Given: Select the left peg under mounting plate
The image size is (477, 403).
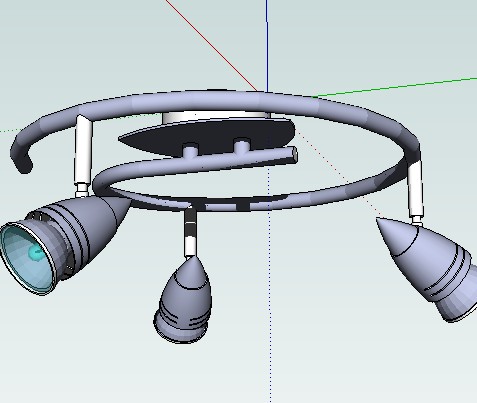Looking at the screenshot, I should 190,150.
